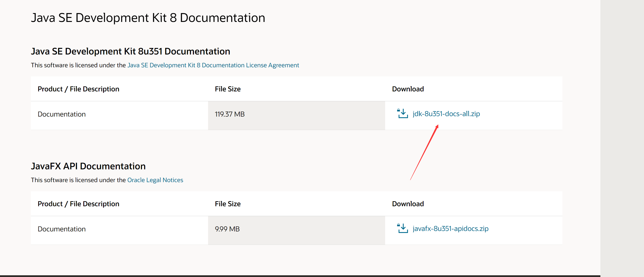
Task: Select the 9.99 MB file size cell
Action: click(296, 230)
